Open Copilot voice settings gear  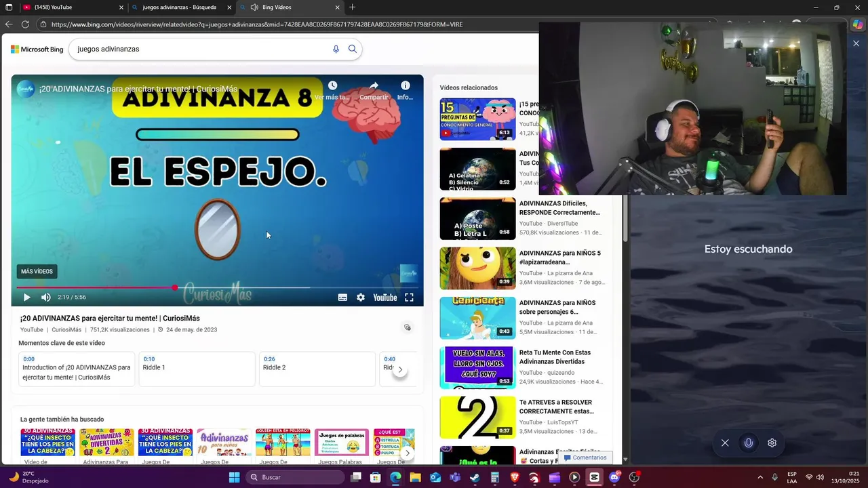pyautogui.click(x=772, y=443)
